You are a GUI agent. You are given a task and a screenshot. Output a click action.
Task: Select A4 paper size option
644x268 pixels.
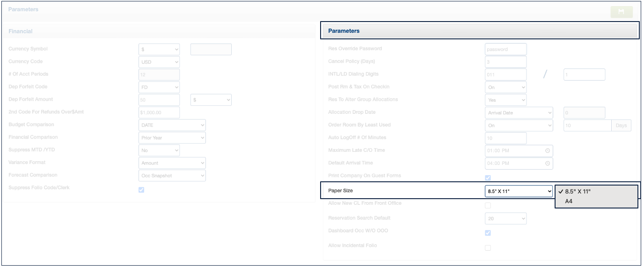click(x=569, y=201)
